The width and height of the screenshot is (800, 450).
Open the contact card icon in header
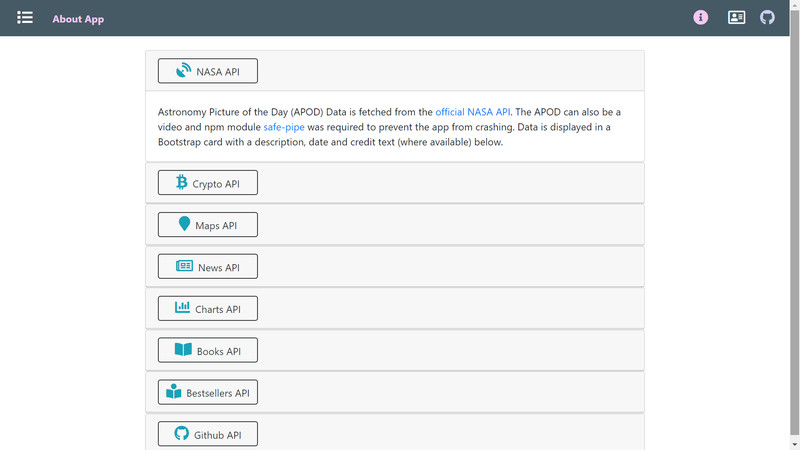point(736,18)
